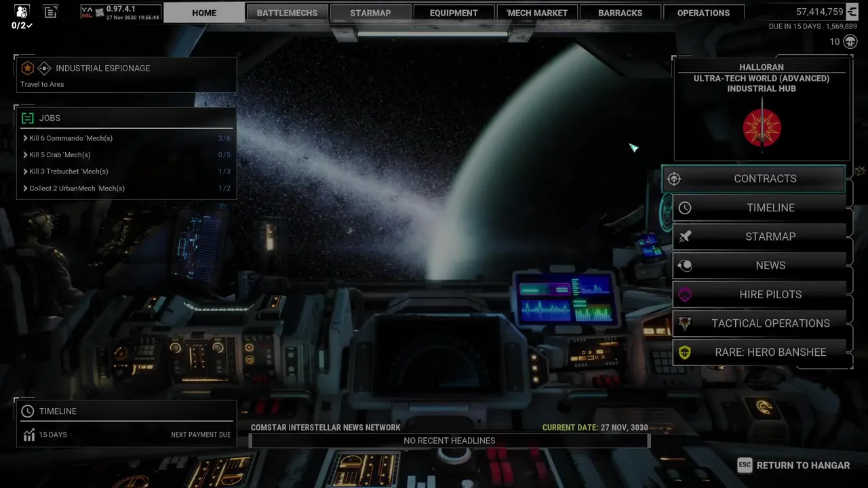Click the Halloran faction emblem
Viewport: 868px width, 488px height.
762,127
